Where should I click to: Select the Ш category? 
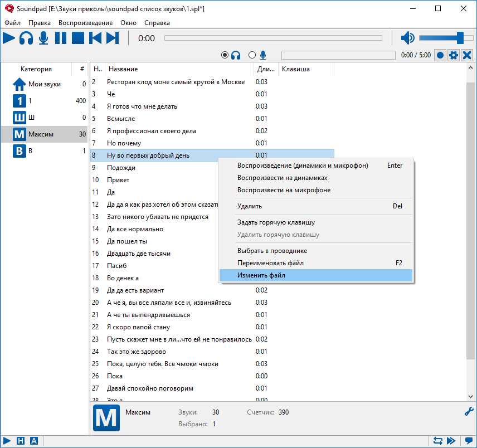point(45,118)
